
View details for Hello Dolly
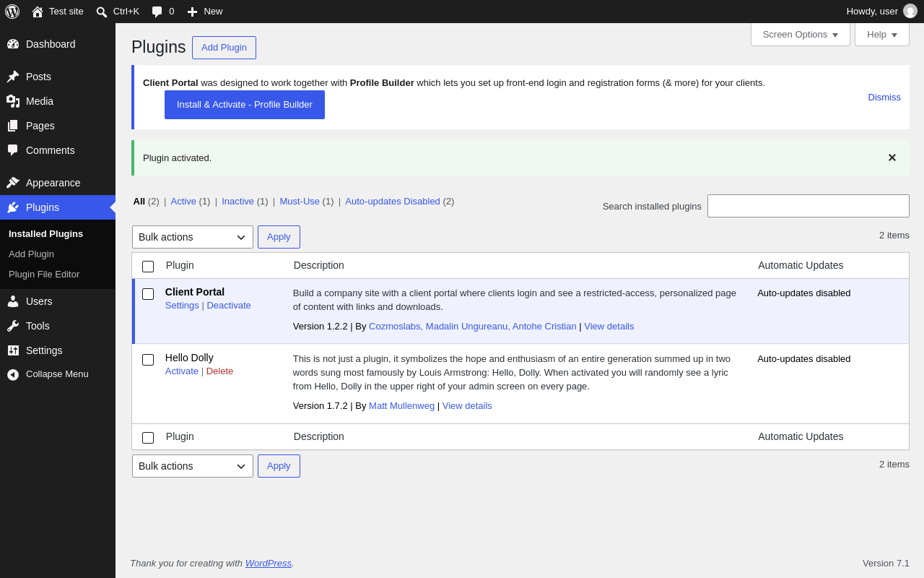[x=467, y=406]
